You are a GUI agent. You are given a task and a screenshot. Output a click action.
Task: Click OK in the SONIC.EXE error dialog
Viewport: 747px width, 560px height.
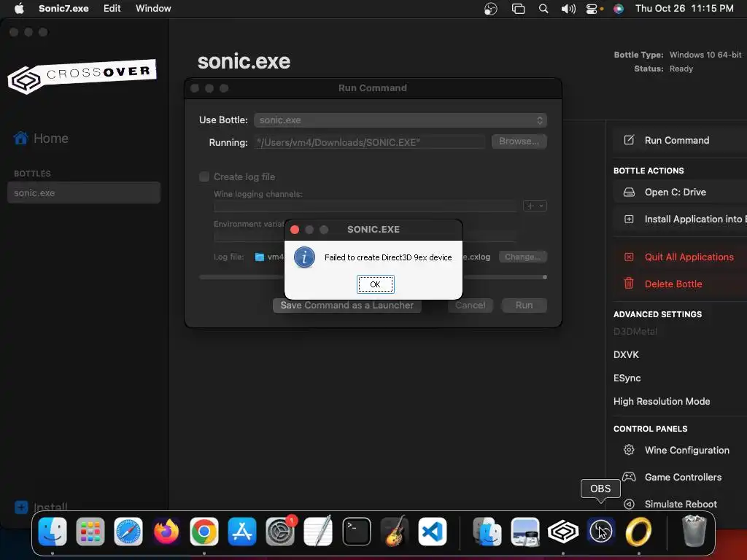click(x=376, y=284)
